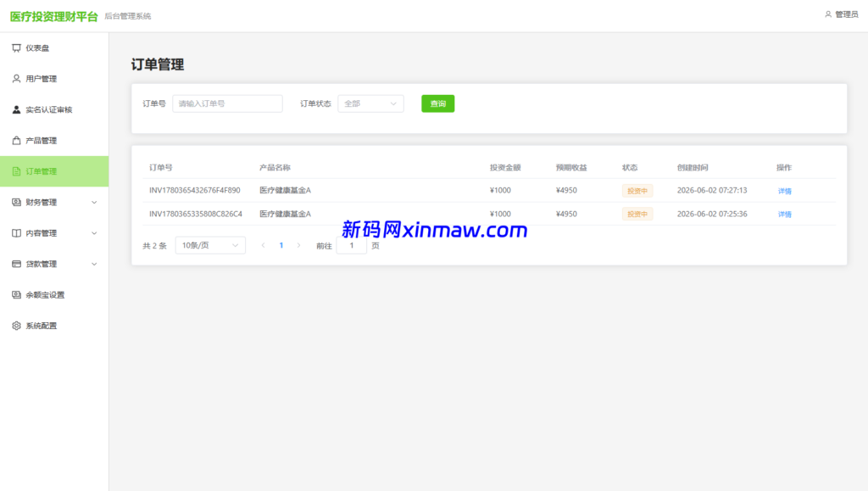Open 详情 for order INV1780365432676F4F890

784,191
